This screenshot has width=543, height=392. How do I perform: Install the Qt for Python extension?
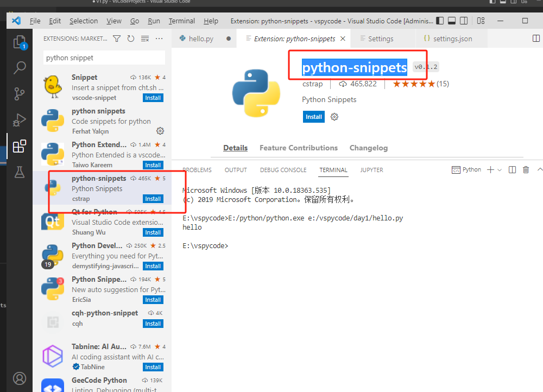tap(153, 232)
